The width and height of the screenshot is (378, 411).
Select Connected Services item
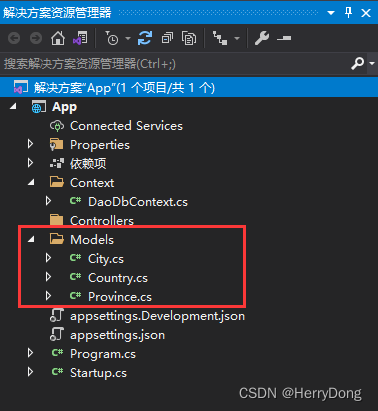tap(126, 126)
